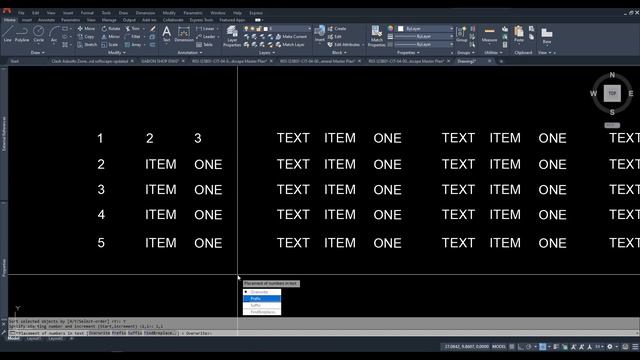Open the Express menu in menu bar
This screenshot has height=360, width=640.
tap(256, 13)
